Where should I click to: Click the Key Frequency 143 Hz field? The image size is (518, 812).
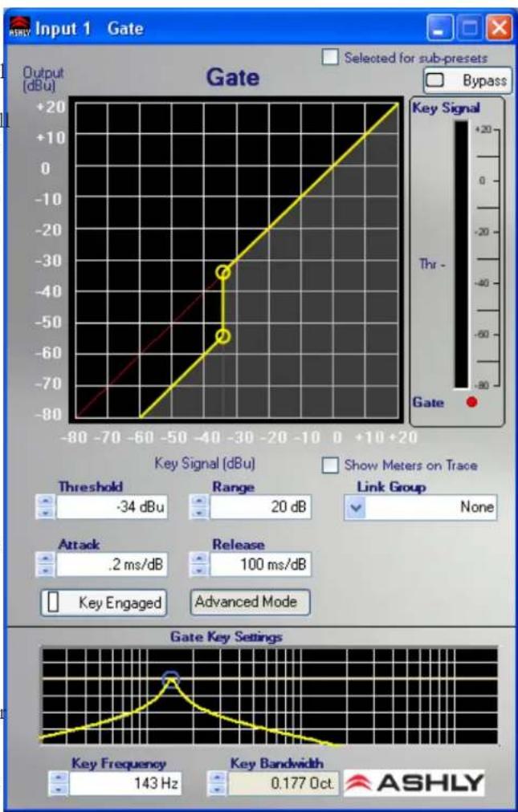125,784
